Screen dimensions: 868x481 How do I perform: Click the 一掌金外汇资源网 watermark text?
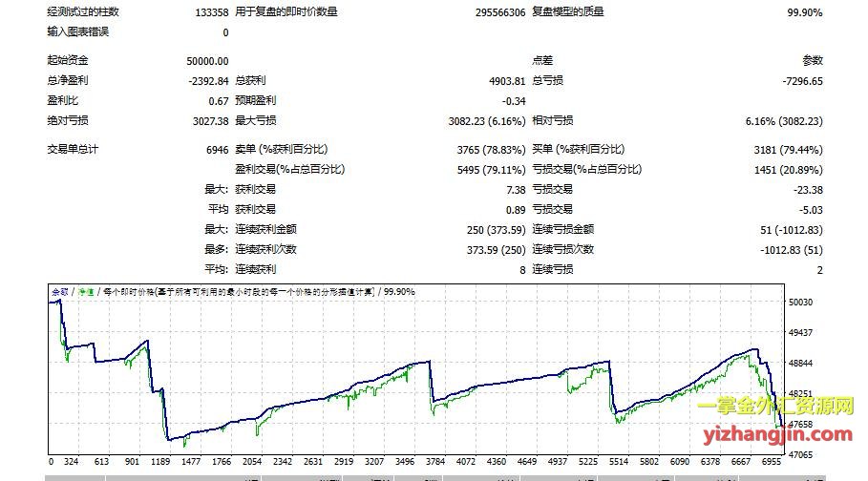point(774,408)
